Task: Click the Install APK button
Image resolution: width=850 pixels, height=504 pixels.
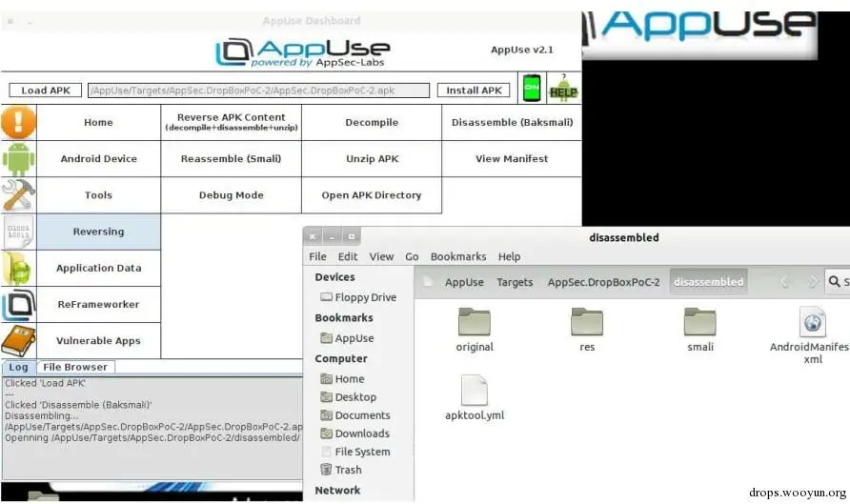Action: [x=474, y=91]
